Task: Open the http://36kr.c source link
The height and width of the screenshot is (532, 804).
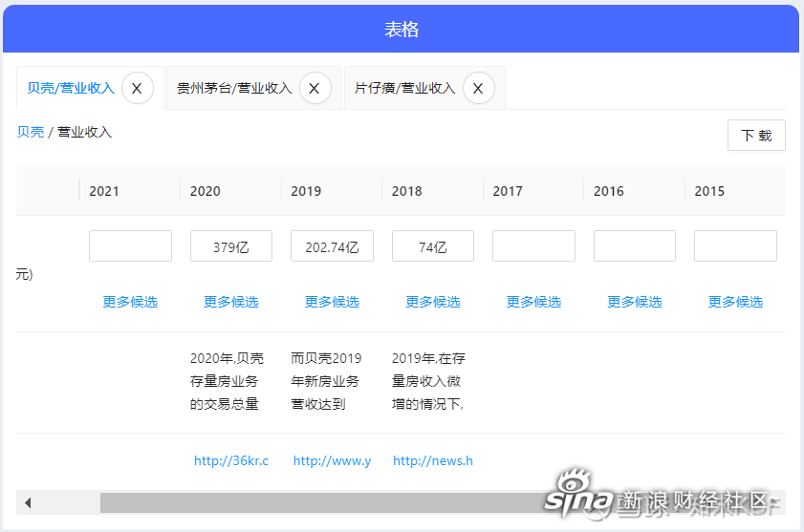Action: pyautogui.click(x=231, y=460)
